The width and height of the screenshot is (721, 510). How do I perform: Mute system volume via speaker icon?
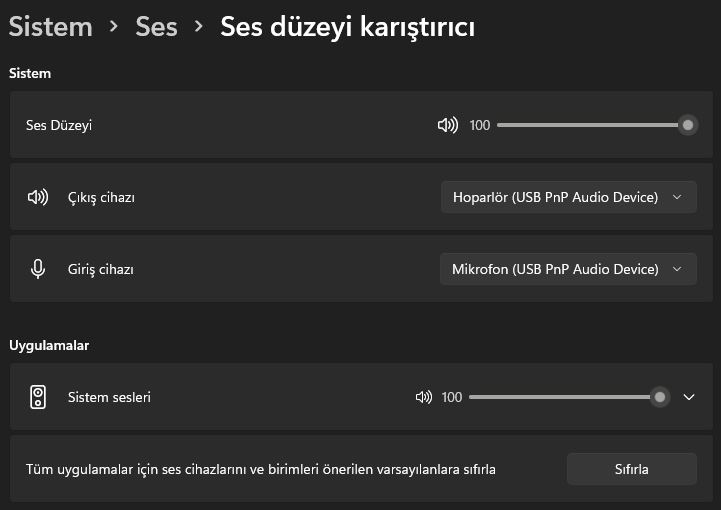[x=447, y=125]
